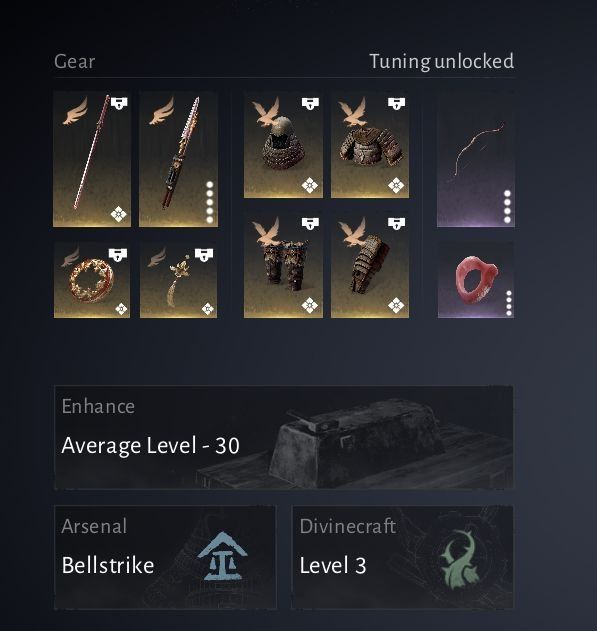Click the lock badge on the helmet

coord(310,103)
